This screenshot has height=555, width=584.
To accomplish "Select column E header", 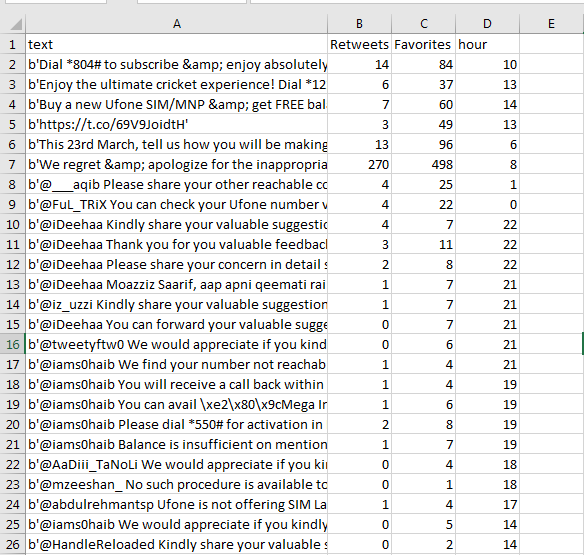I will click(x=552, y=24).
